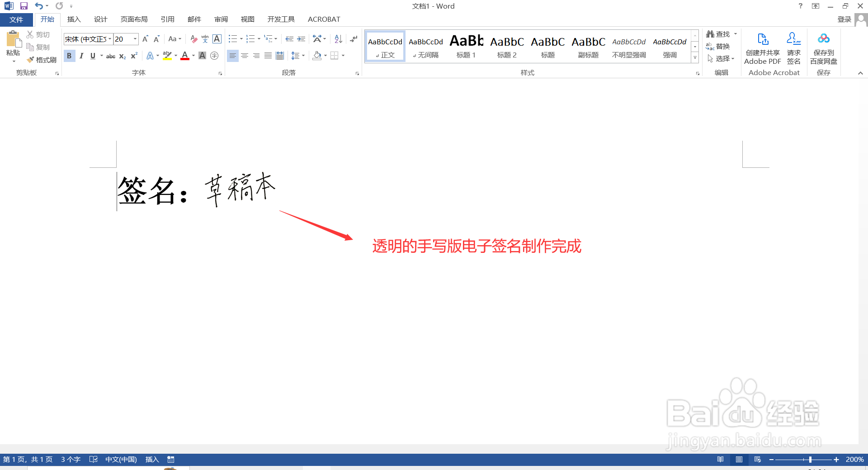Image resolution: width=868 pixels, height=470 pixels.
Task: Toggle bold formatting
Action: pyautogui.click(x=69, y=55)
